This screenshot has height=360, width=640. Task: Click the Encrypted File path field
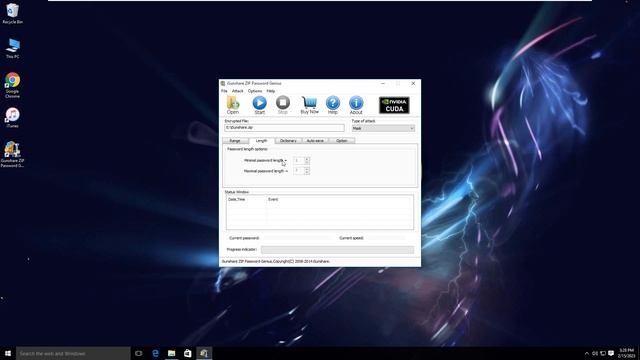pyautogui.click(x=284, y=128)
